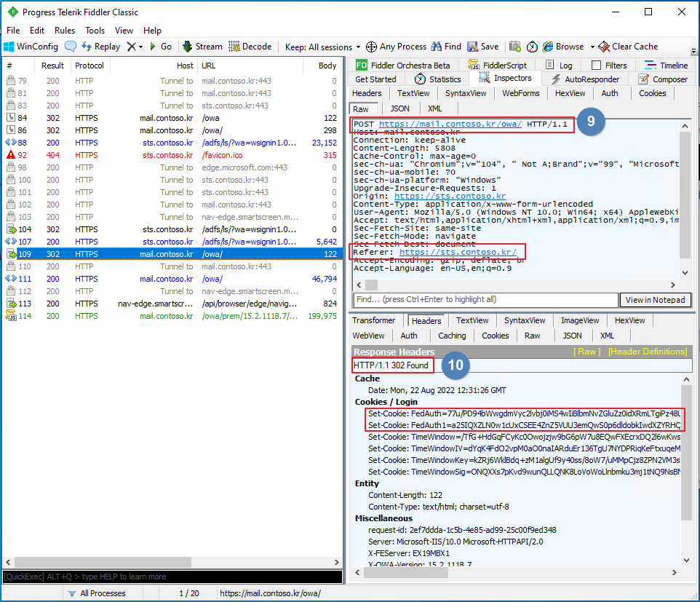Image resolution: width=700 pixels, height=602 pixels.
Task: Toggle Stream mode in toolbar
Action: point(203,47)
